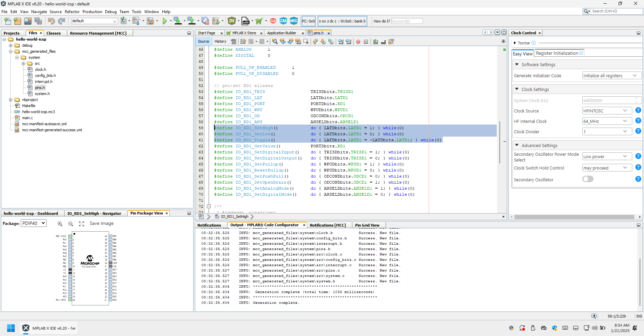Click the New Project toolbar icon
This screenshot has height=336, width=644.
pyautogui.click(x=17, y=21)
